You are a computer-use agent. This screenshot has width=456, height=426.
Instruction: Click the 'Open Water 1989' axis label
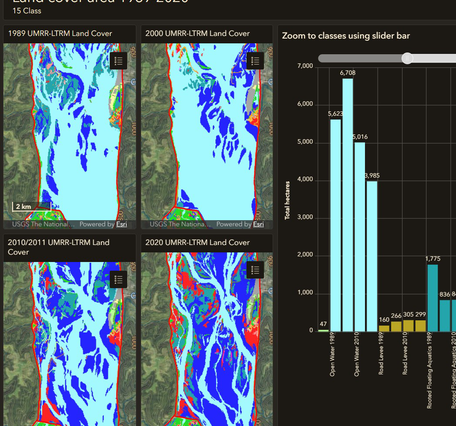pos(332,355)
